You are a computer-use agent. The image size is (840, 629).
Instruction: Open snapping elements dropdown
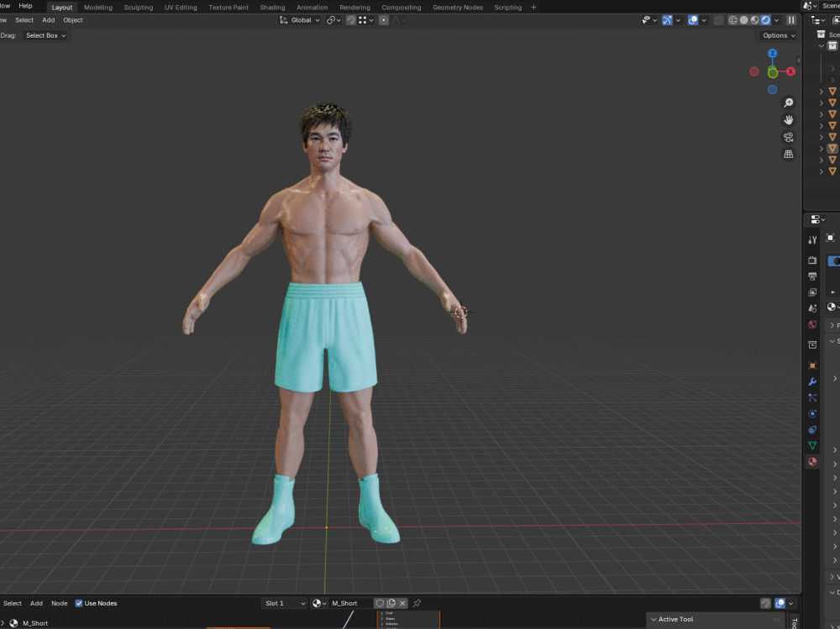coord(366,20)
